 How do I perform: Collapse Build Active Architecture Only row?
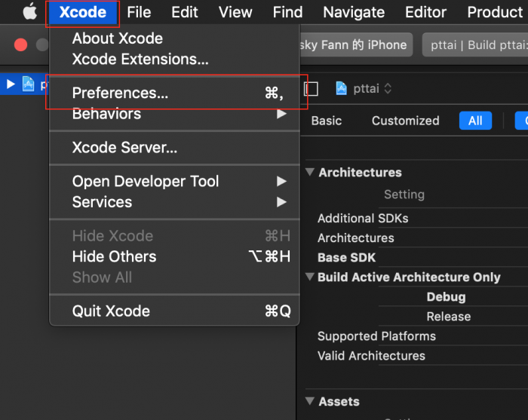click(309, 277)
